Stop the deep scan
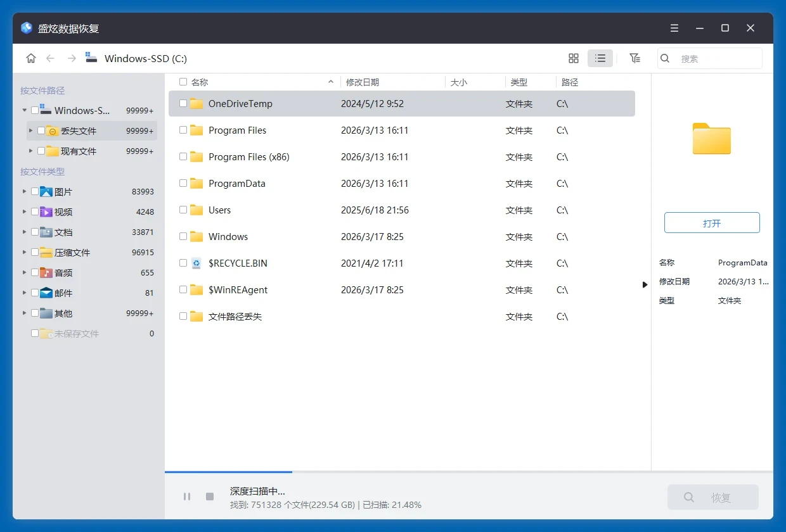The height and width of the screenshot is (532, 786). tap(210, 497)
